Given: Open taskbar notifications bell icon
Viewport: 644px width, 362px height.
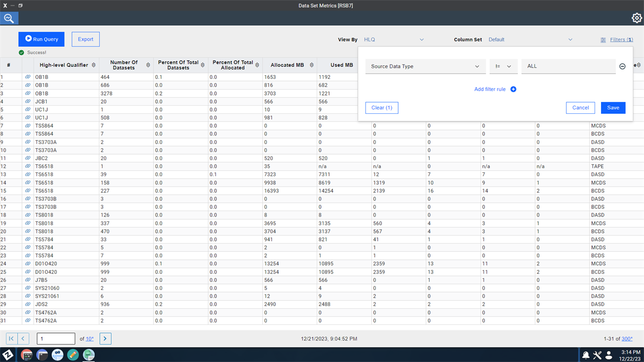Looking at the screenshot, I should tap(586, 355).
